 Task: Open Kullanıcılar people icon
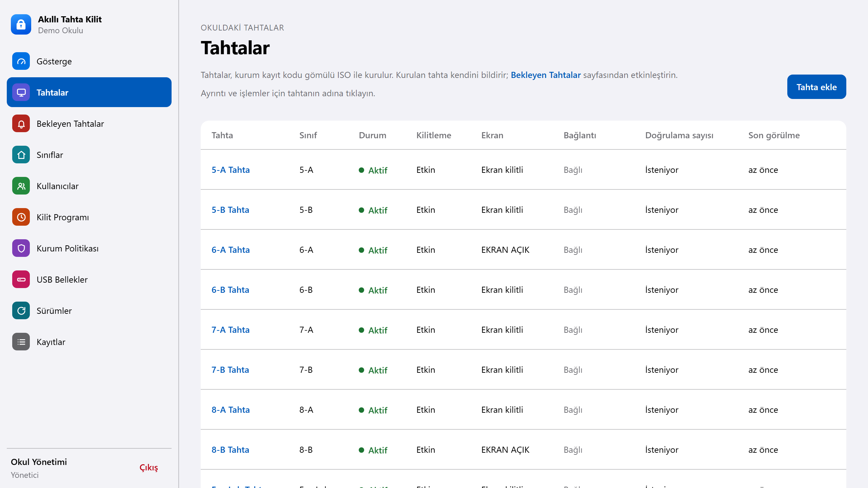click(x=21, y=186)
